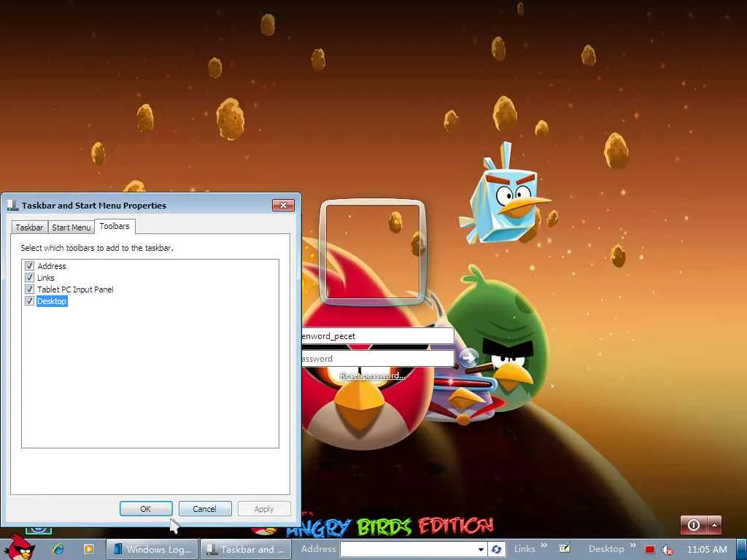
Task: Focus the password field on login screen
Action: [379, 359]
